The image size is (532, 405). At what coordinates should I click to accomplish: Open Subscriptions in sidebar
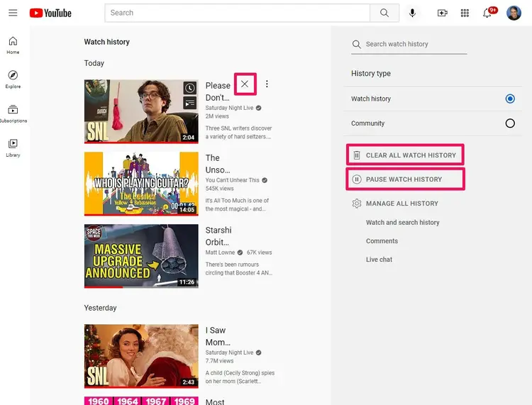click(x=13, y=113)
